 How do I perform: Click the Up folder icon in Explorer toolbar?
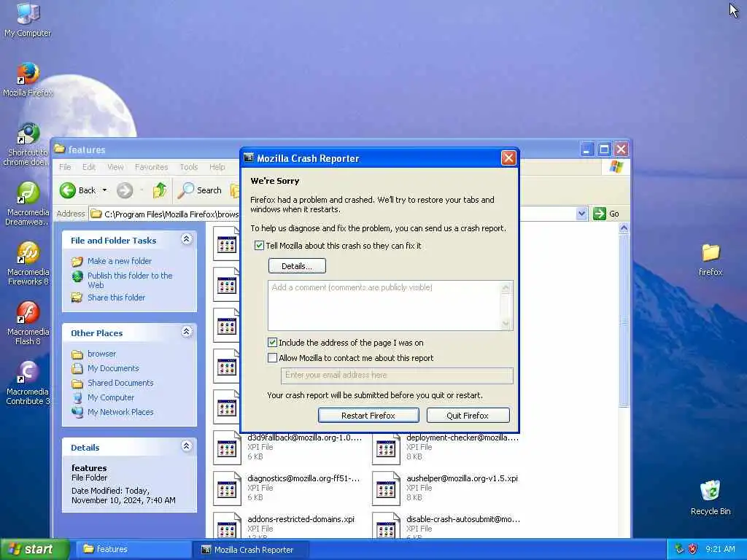coord(160,190)
